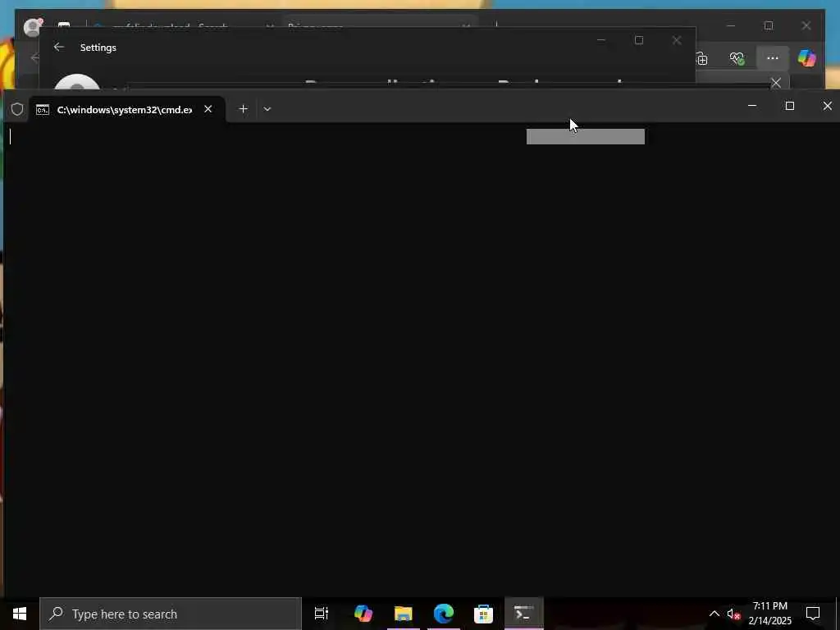Show hidden system tray icons
Viewport: 840px width, 630px height.
coord(714,614)
